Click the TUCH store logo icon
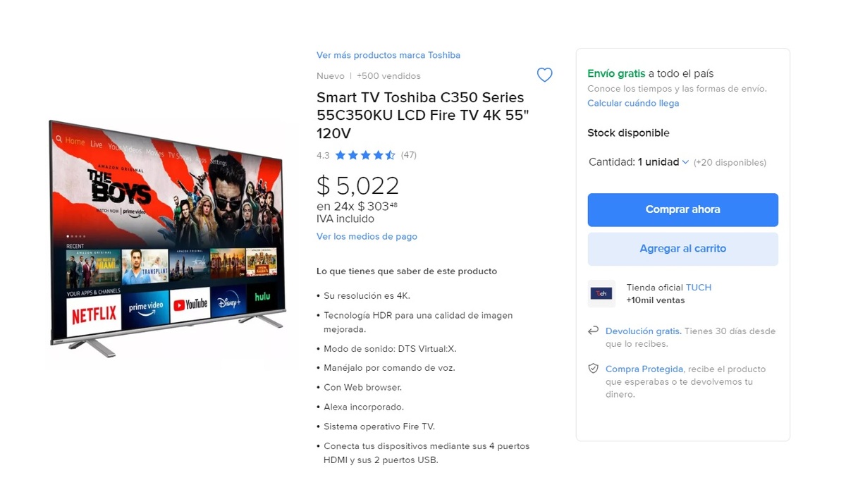 pos(601,293)
